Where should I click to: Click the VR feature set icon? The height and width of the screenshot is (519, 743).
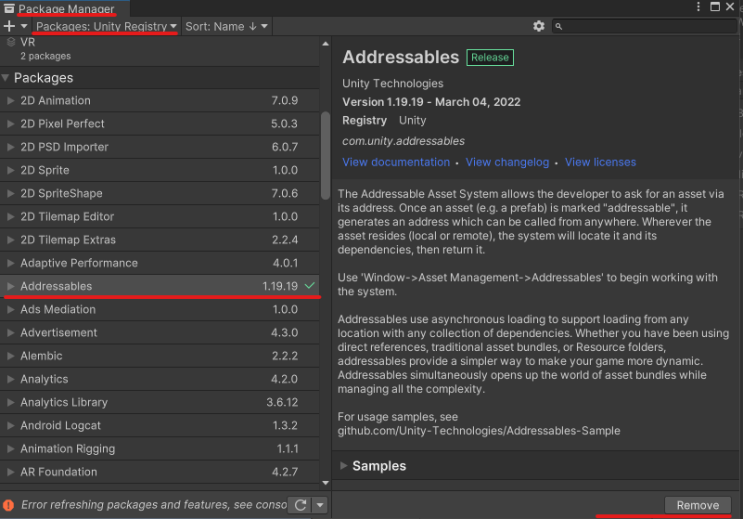(11, 42)
